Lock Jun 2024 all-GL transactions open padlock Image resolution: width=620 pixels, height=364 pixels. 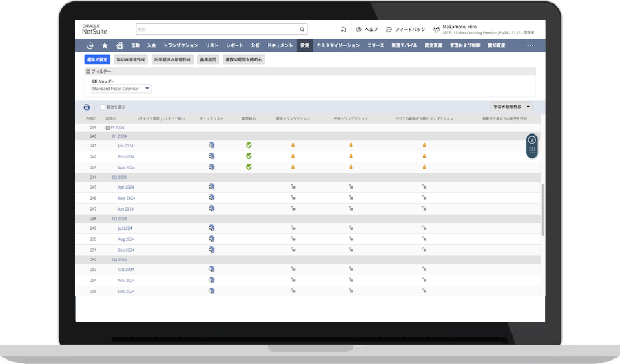coord(424,208)
